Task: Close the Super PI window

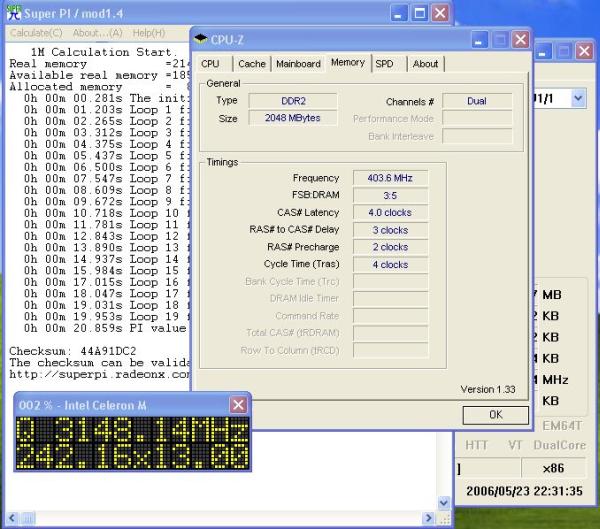Action: pos(440,13)
